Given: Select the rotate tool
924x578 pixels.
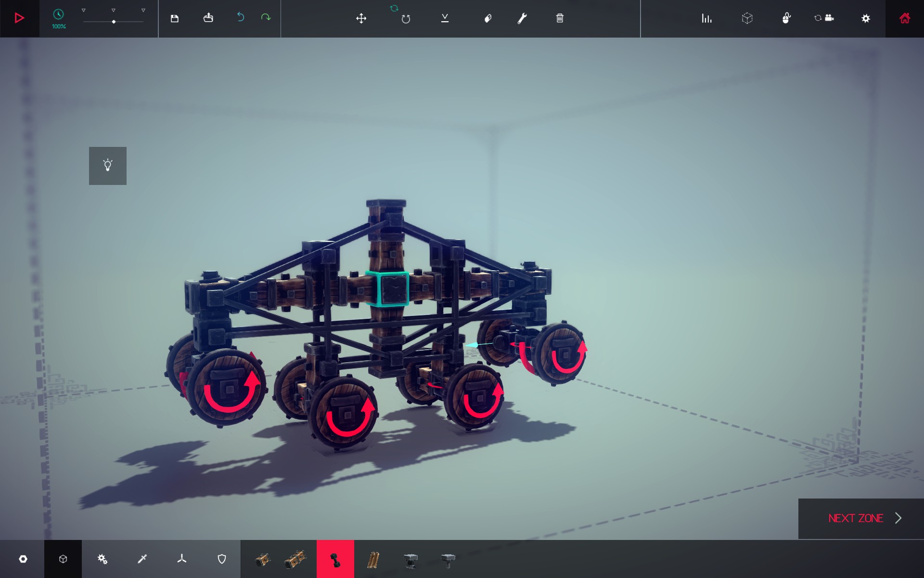Looking at the screenshot, I should [406, 19].
